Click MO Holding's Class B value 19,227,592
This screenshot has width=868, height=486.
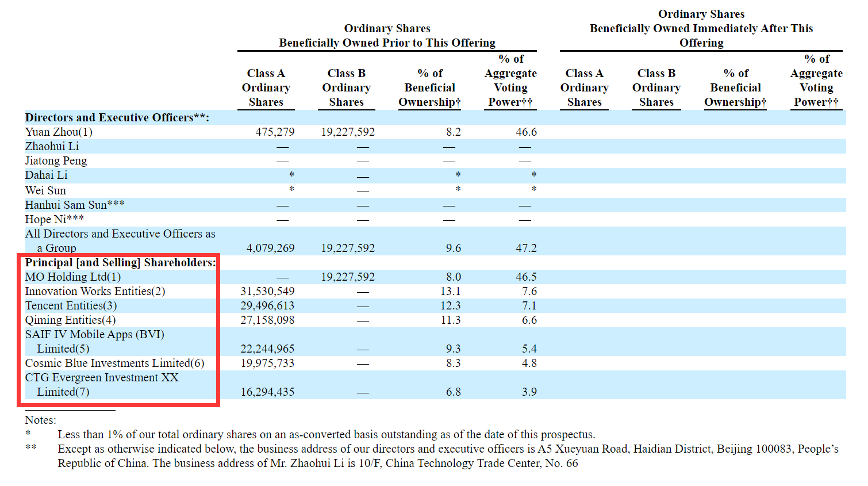[x=348, y=277]
